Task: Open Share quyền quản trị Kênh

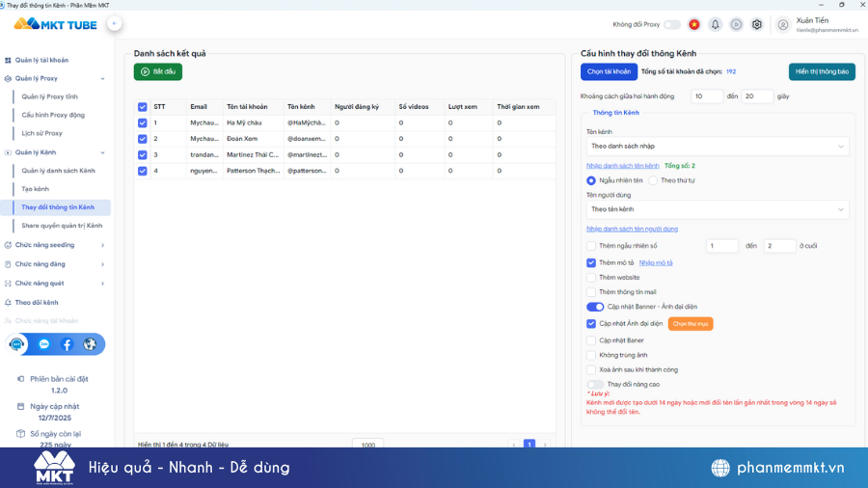Action: tap(62, 226)
